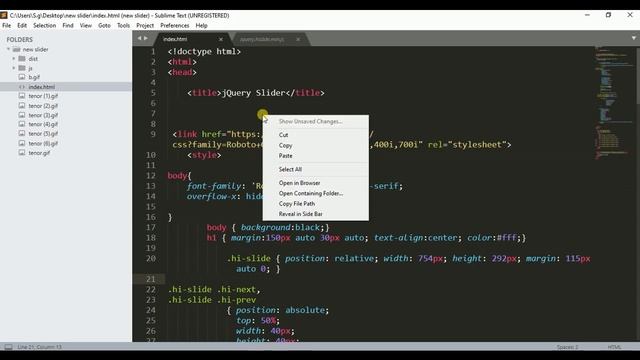Open the Project menu

(x=145, y=25)
